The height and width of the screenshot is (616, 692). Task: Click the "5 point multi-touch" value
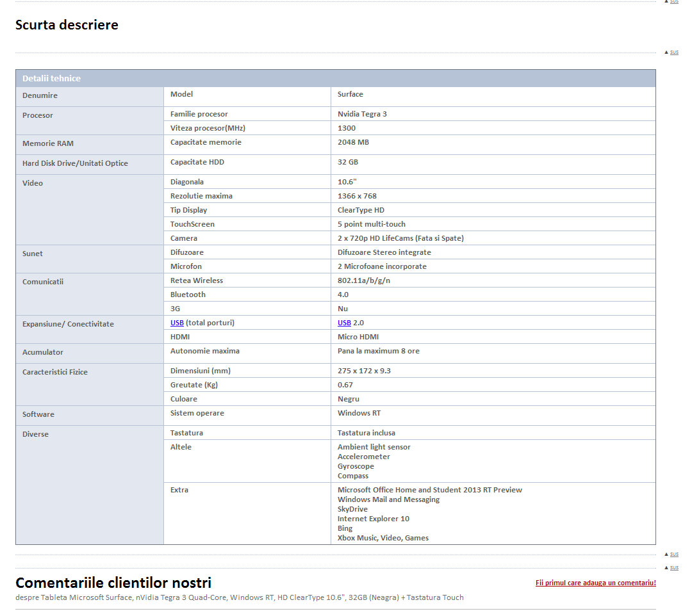(x=372, y=224)
